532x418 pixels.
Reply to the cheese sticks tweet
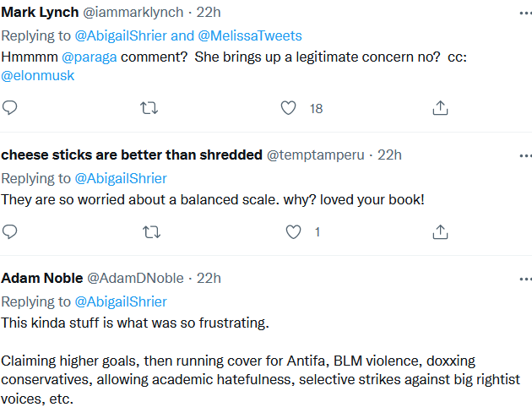pyautogui.click(x=9, y=231)
